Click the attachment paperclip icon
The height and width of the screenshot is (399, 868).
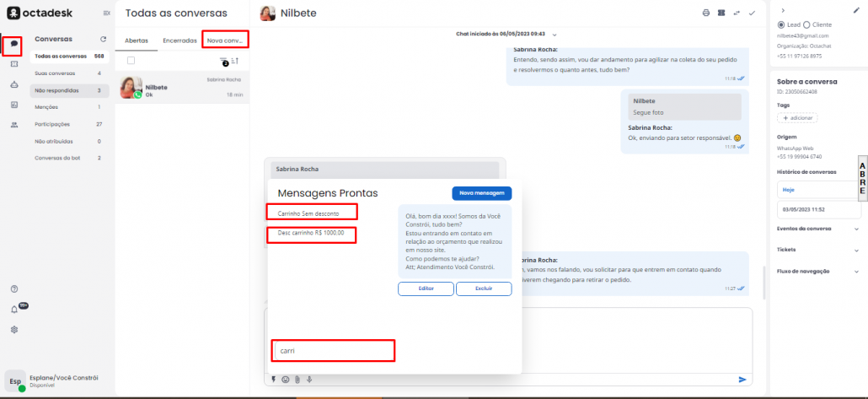point(297,380)
